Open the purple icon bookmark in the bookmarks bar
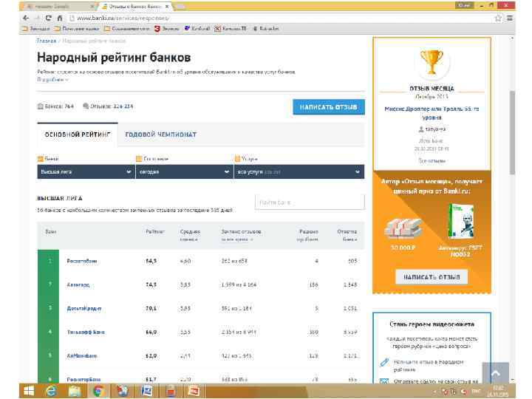This screenshot has height=399, width=532. click(x=197, y=29)
